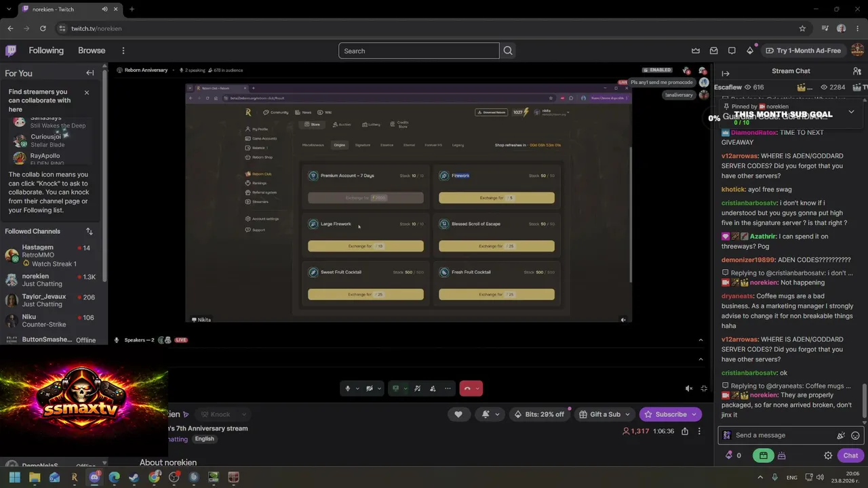Reload the twitch.tv page

pyautogui.click(x=43, y=28)
